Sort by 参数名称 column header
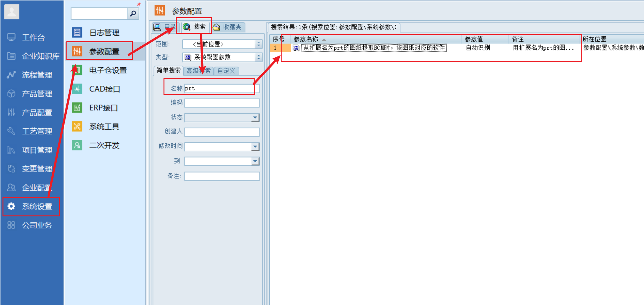This screenshot has height=305, width=644. [x=376, y=39]
